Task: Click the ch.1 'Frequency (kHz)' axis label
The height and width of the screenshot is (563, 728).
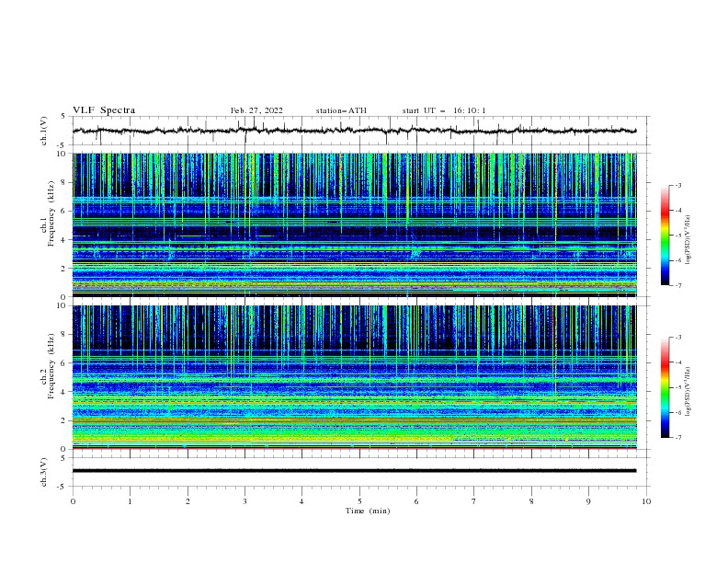Action: pos(51,214)
